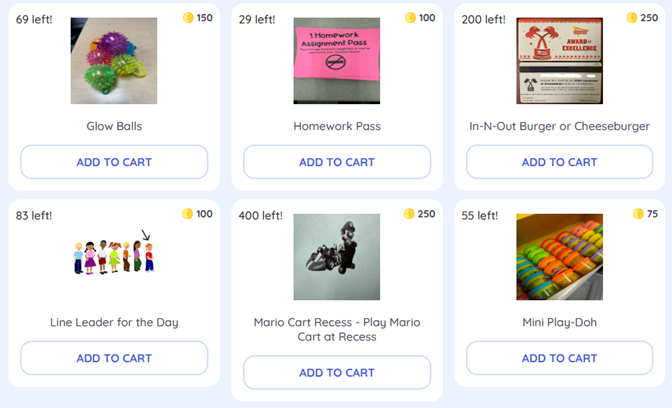Click the coin icon on Glow Balls card
The height and width of the screenshot is (408, 672).
[x=188, y=18]
